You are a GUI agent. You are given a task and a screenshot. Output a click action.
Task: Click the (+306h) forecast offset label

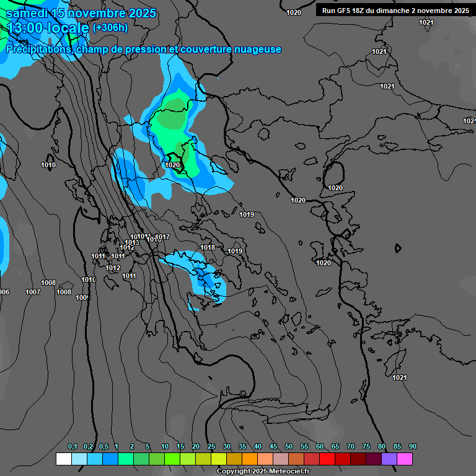click(110, 28)
